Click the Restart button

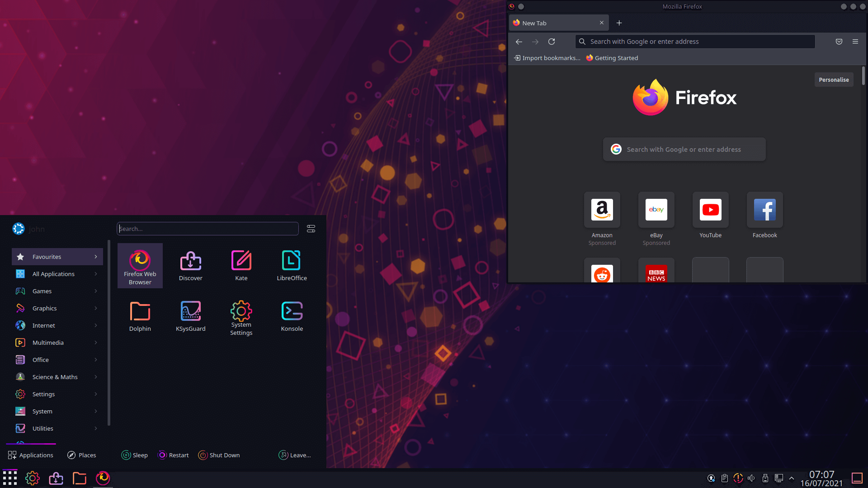pos(173,455)
